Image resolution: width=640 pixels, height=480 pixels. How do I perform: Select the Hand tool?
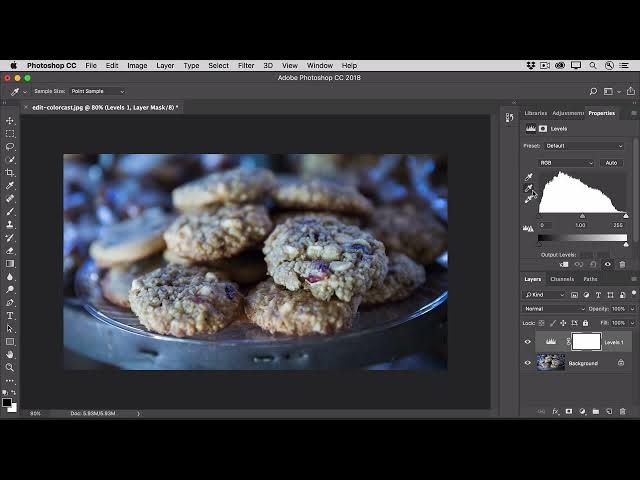[10, 354]
